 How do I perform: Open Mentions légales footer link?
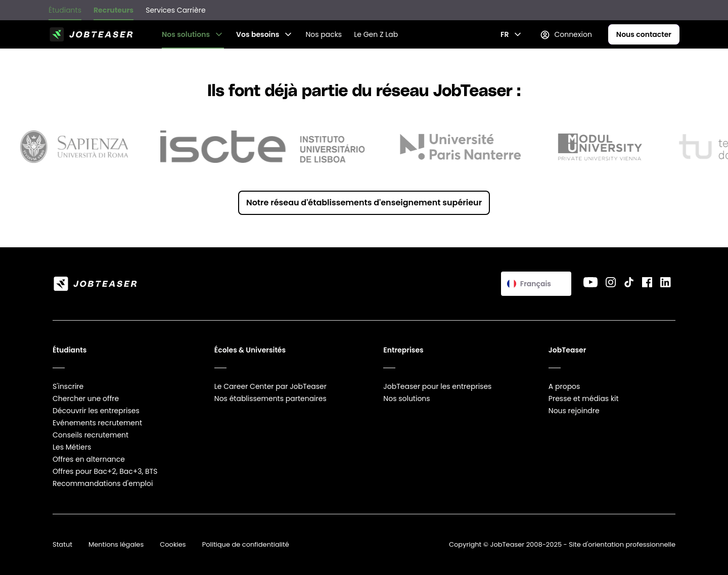pos(116,545)
